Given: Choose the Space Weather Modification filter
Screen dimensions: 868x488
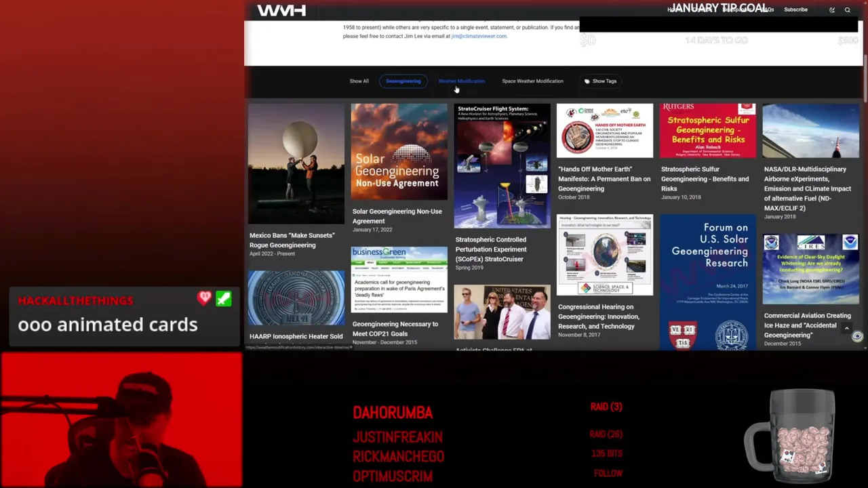Looking at the screenshot, I should (532, 81).
